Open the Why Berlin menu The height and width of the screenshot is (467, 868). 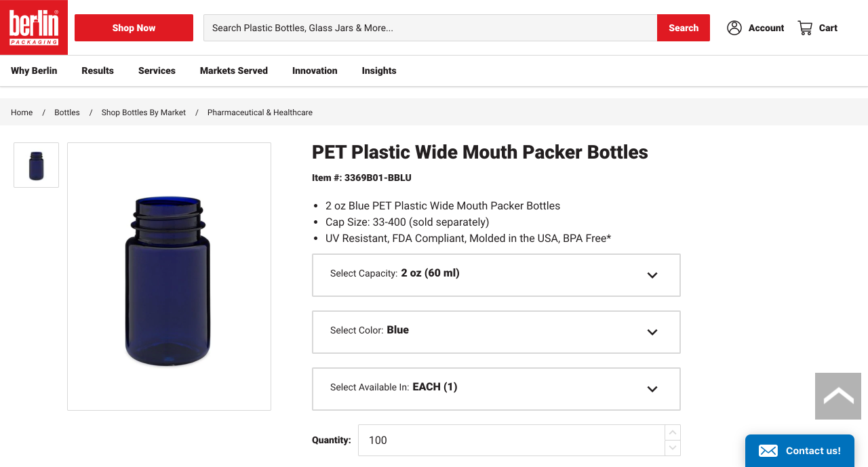click(34, 70)
